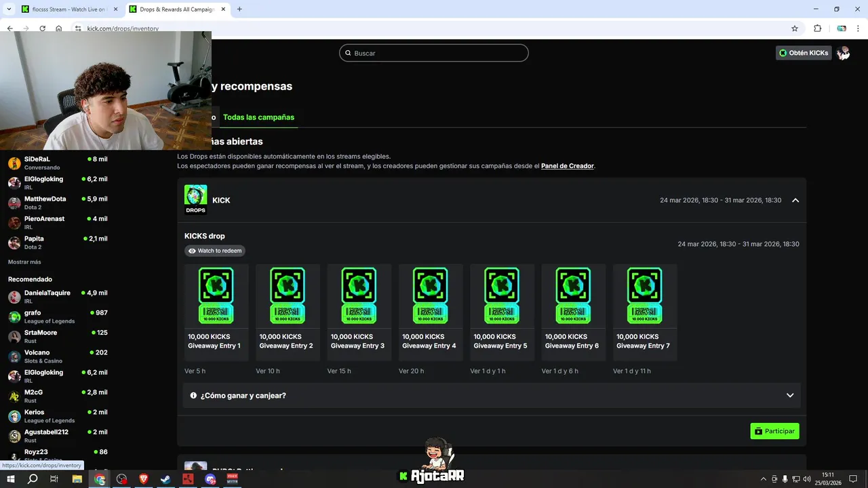Open PieroArenast channel in sidebar

point(58,222)
